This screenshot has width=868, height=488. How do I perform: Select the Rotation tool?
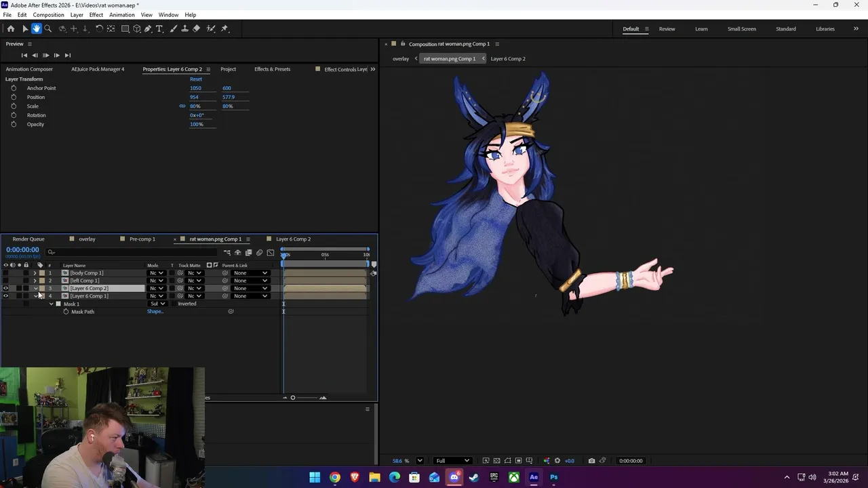pyautogui.click(x=99, y=28)
